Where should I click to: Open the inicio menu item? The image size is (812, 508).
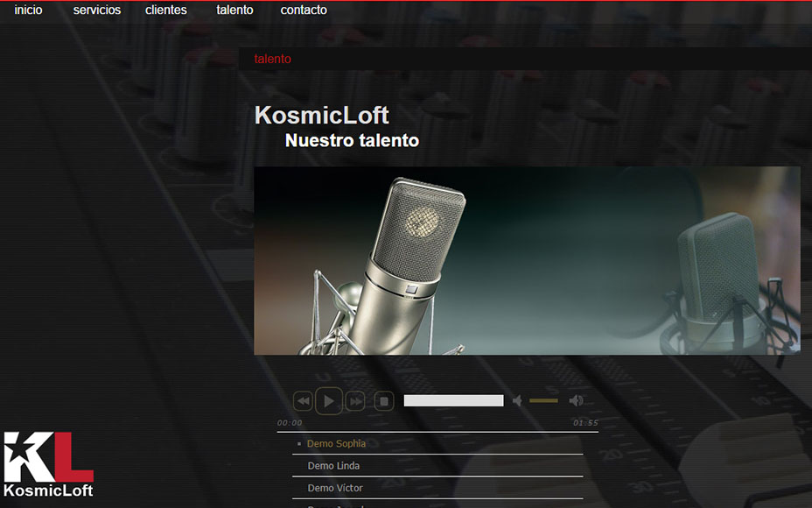[28, 11]
